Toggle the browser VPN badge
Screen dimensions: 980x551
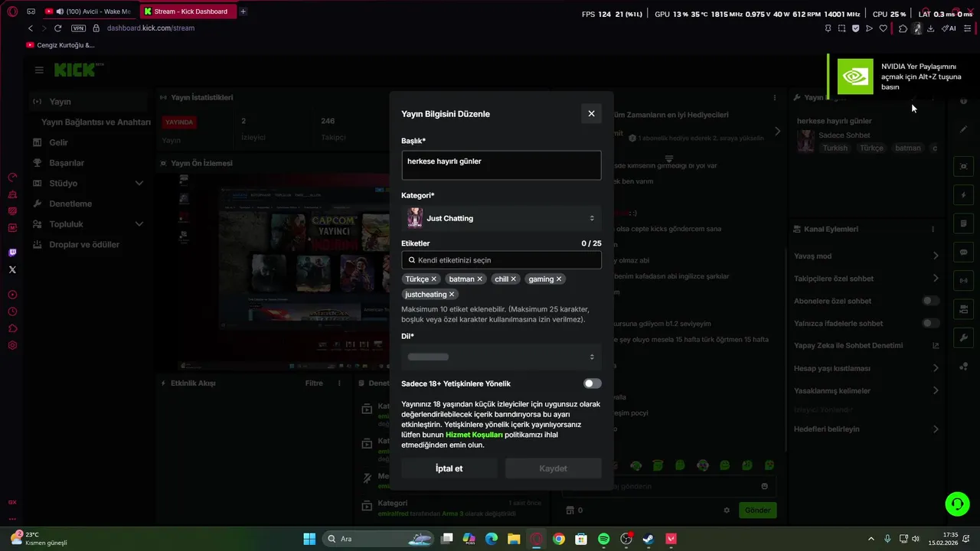78,28
